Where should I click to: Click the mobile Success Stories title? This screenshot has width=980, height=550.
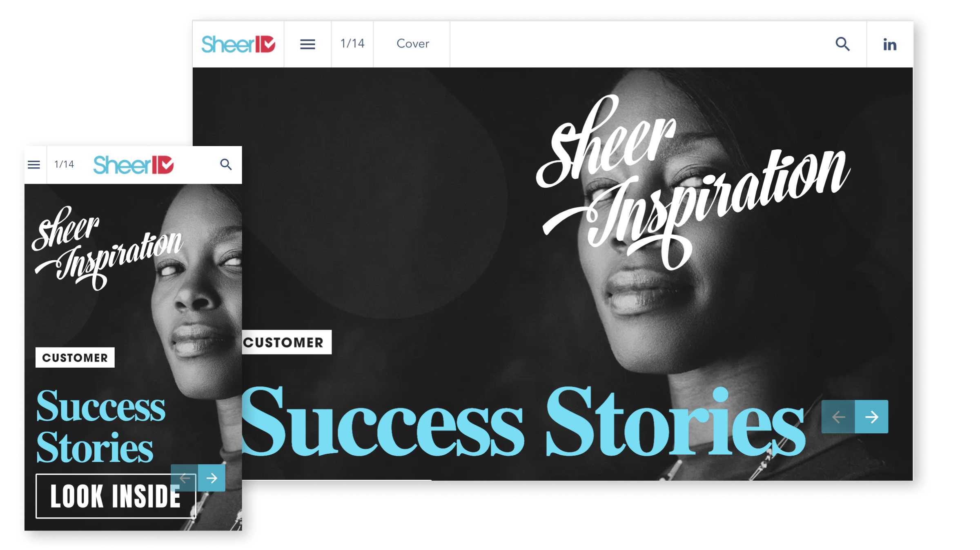pyautogui.click(x=101, y=426)
